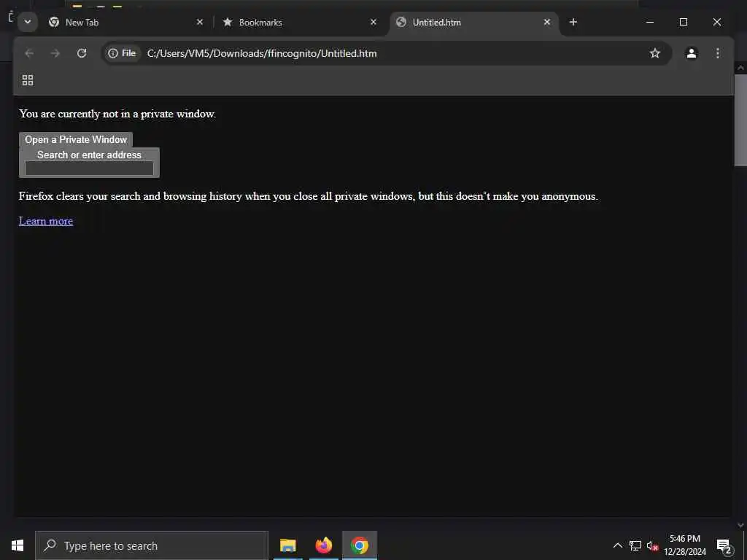Screen dimensions: 747x560
Task: View site information File chip
Action: tap(122, 53)
